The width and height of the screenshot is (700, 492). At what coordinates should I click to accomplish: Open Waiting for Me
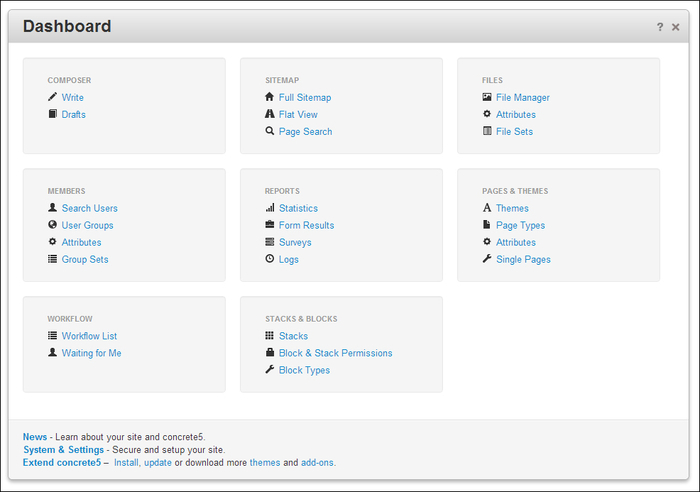[92, 353]
